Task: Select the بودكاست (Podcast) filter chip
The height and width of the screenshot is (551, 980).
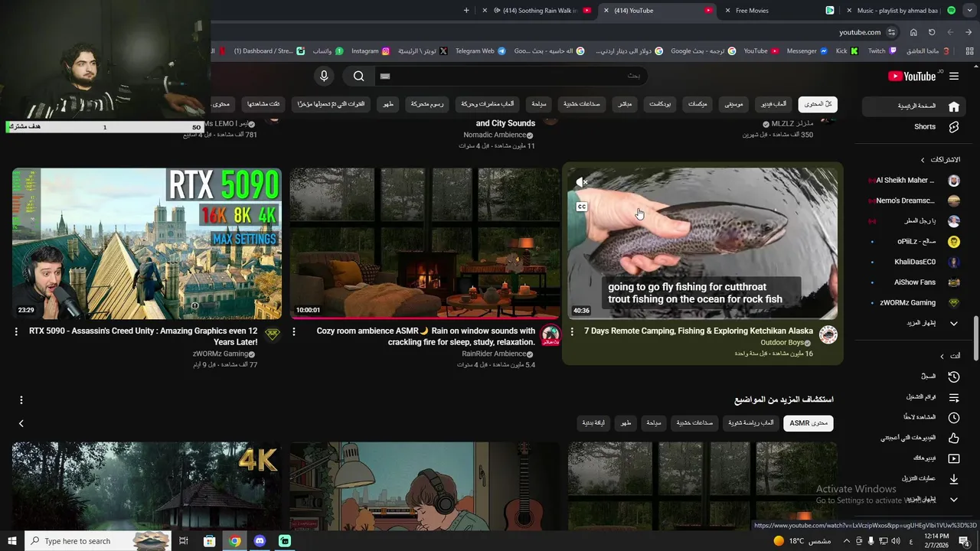Action: (x=661, y=104)
